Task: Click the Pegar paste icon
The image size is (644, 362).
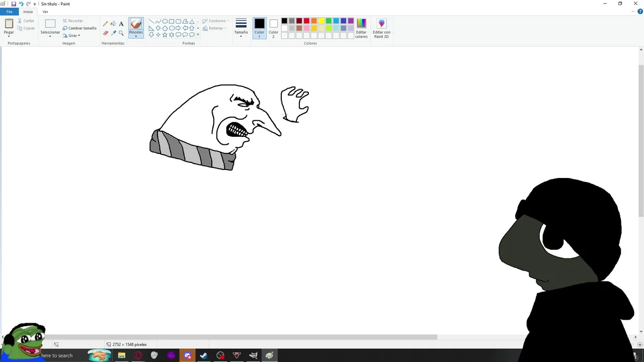Action: coord(9,24)
